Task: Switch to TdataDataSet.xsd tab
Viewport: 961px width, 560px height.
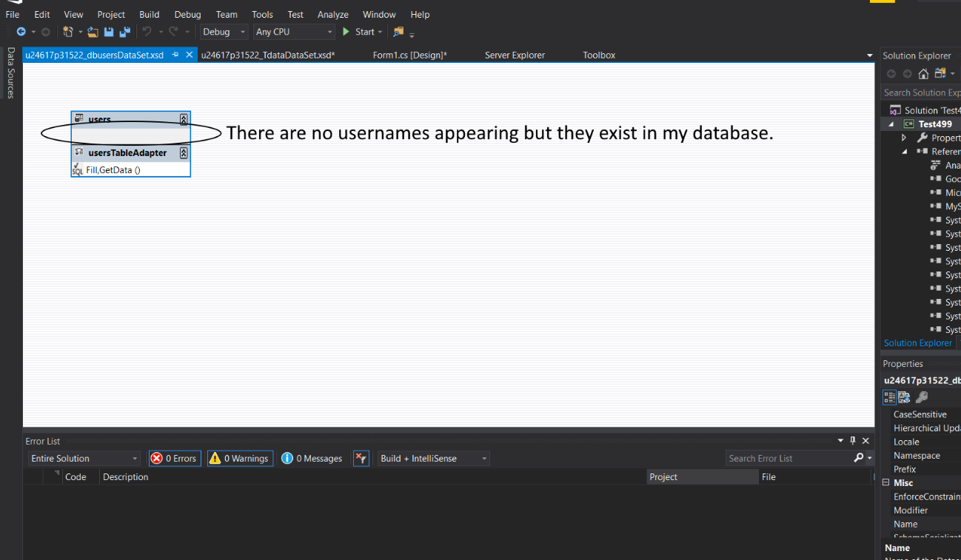Action: (x=268, y=55)
